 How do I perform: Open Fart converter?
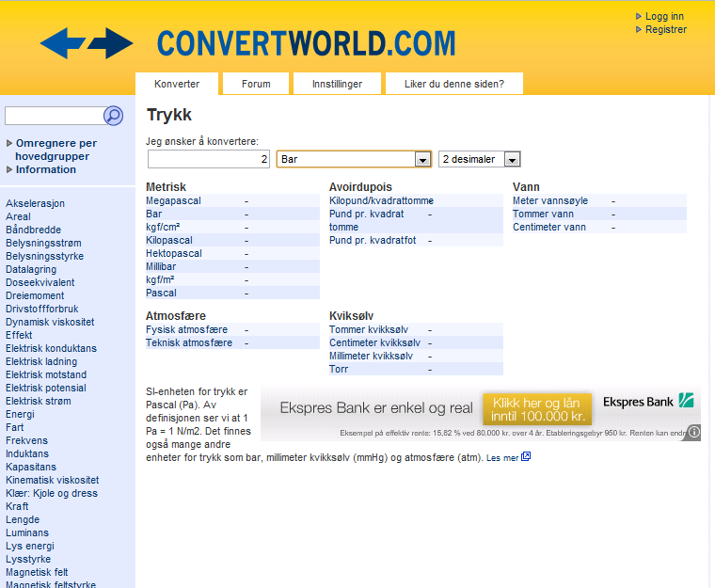pyautogui.click(x=15, y=428)
